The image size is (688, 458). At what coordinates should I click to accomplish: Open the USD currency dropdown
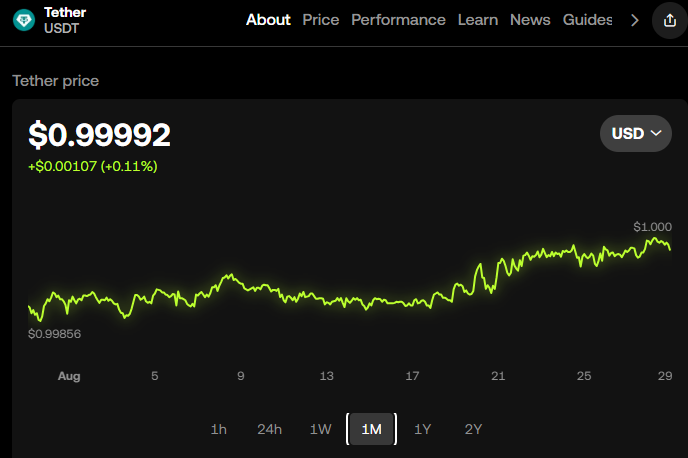[x=636, y=133]
